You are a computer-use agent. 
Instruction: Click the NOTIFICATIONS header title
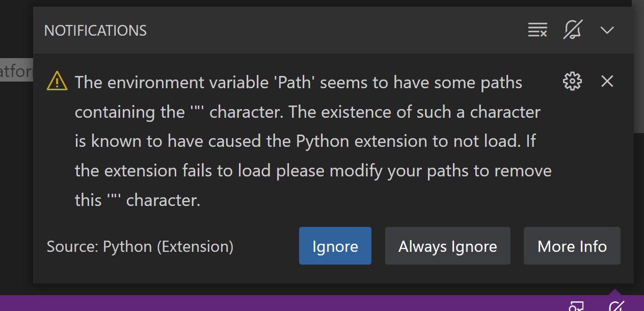[95, 31]
